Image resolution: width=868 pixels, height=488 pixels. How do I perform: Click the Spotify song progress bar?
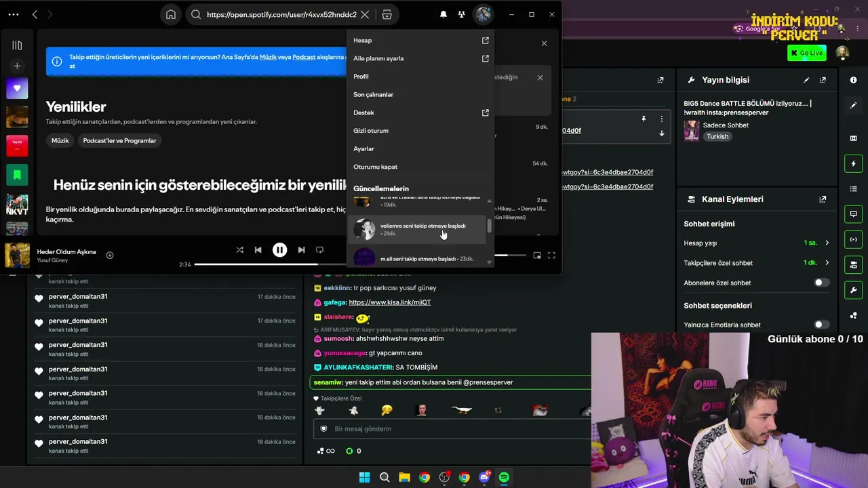pos(271,264)
